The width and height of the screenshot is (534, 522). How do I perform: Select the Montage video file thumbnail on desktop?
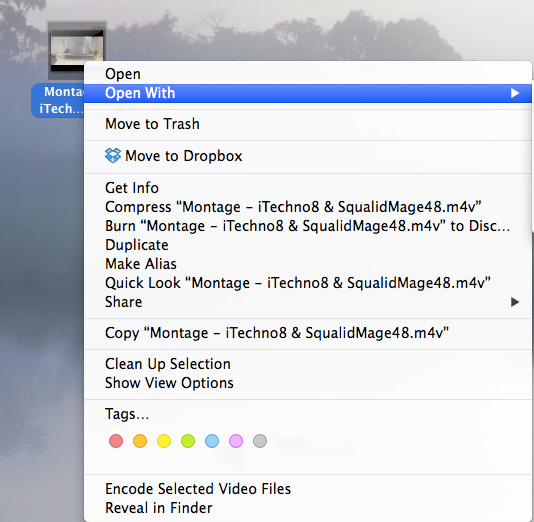(77, 50)
